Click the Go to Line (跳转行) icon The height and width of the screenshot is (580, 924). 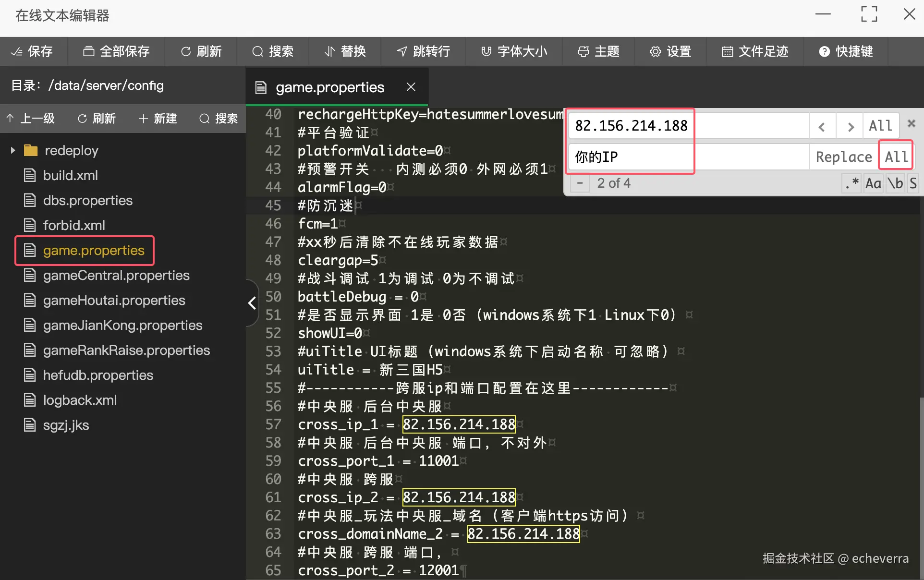(x=402, y=51)
